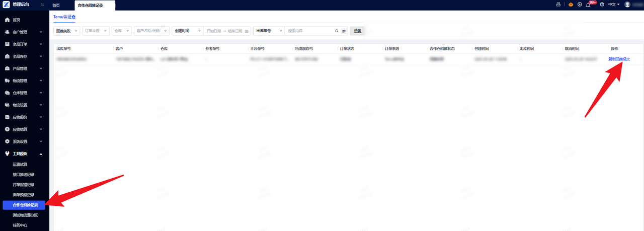Screen dimensions: 644x231
Task: Open the help question mark icon
Action: [602, 5]
